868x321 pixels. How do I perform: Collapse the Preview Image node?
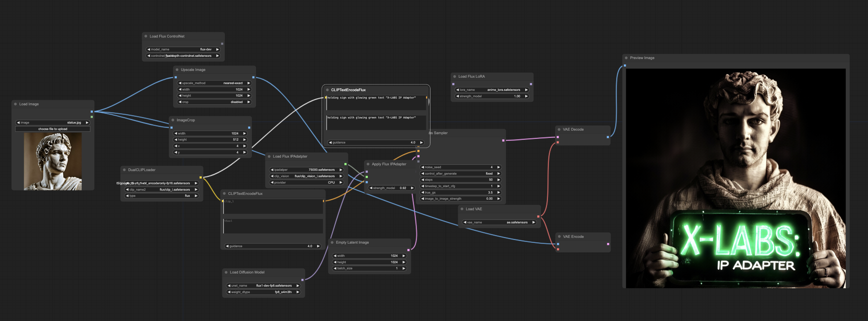(x=626, y=57)
